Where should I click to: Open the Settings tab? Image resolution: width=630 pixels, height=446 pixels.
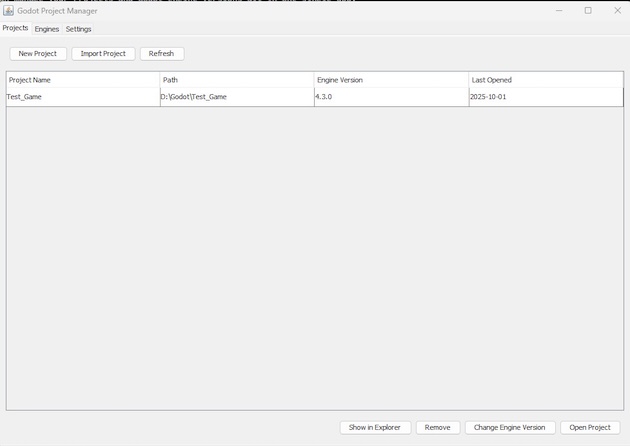pos(78,29)
